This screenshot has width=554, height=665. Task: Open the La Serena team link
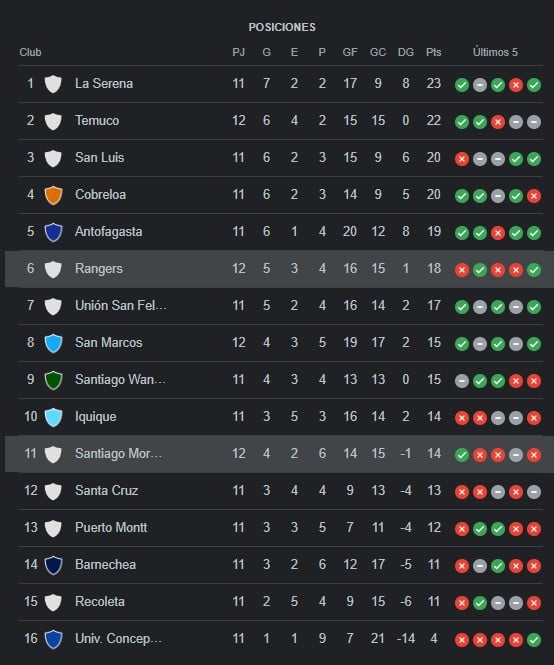[x=104, y=83]
